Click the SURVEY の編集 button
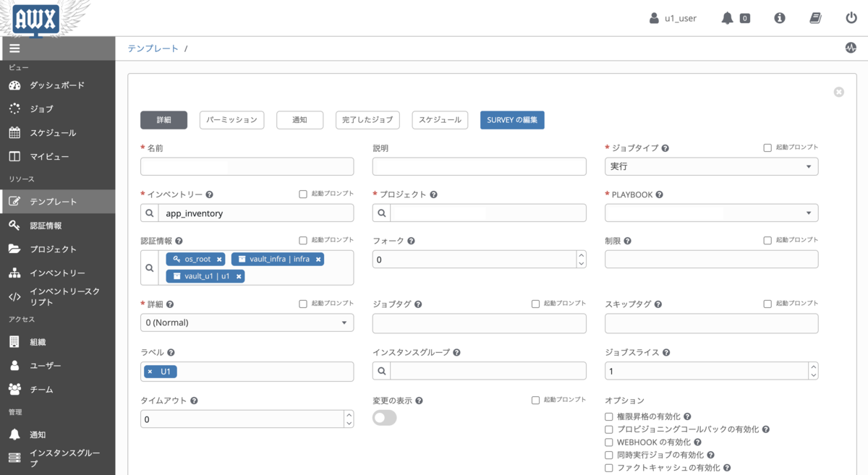868x475 pixels. point(511,120)
